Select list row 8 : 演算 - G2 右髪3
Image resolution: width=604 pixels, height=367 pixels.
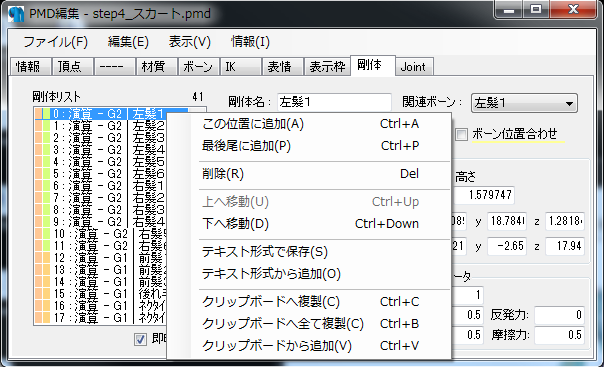tap(101, 210)
